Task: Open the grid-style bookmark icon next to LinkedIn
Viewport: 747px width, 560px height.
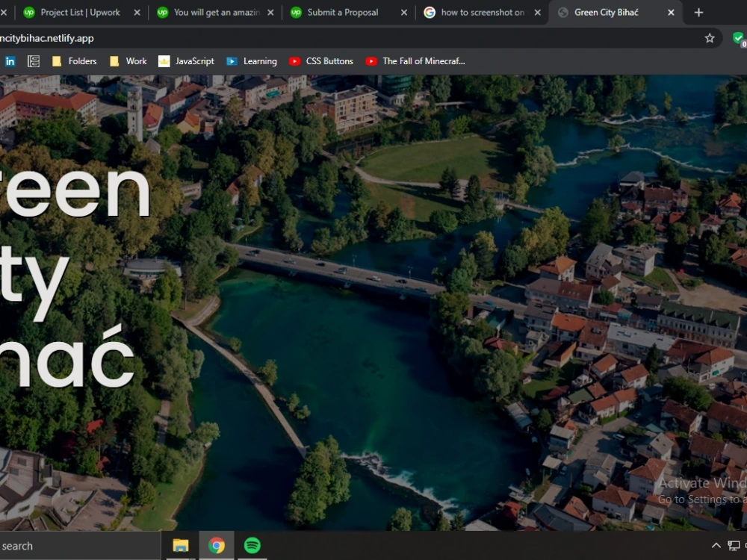Action: [x=34, y=61]
